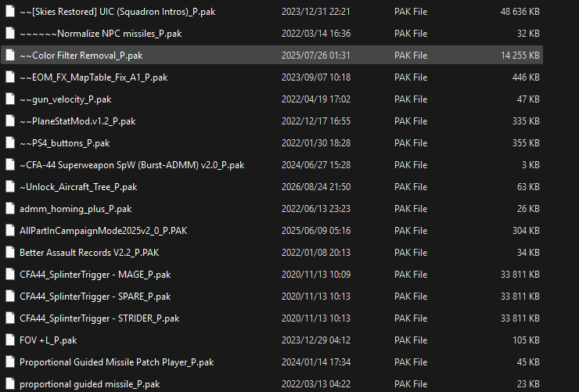Click file icon of Better Assault Records V2.2

coord(10,253)
